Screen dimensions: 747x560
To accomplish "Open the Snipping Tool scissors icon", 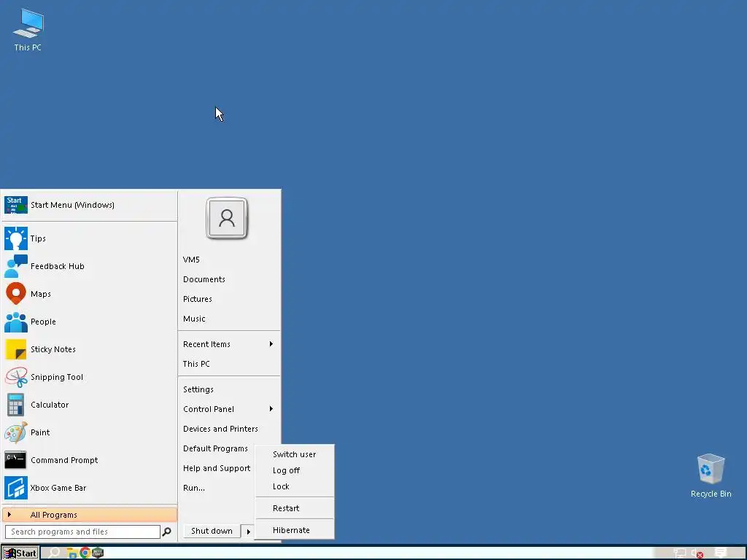I will (x=16, y=377).
